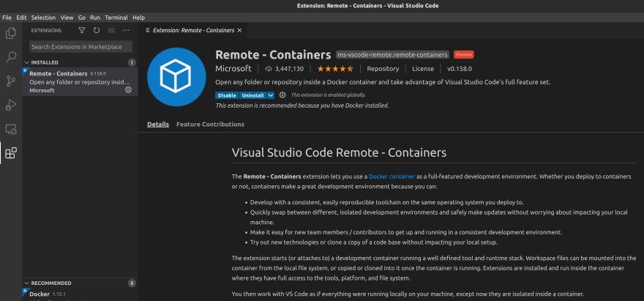Click the v0.158.0 version label
The width and height of the screenshot is (644, 301).
point(460,69)
